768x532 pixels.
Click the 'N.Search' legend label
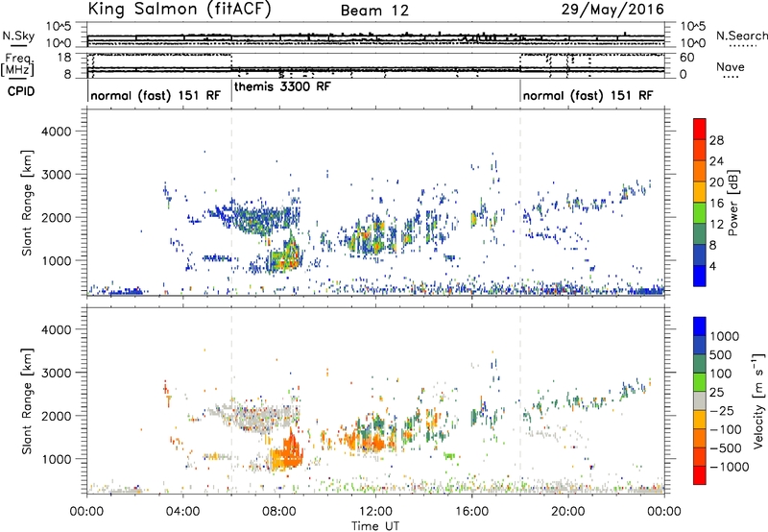[741, 36]
